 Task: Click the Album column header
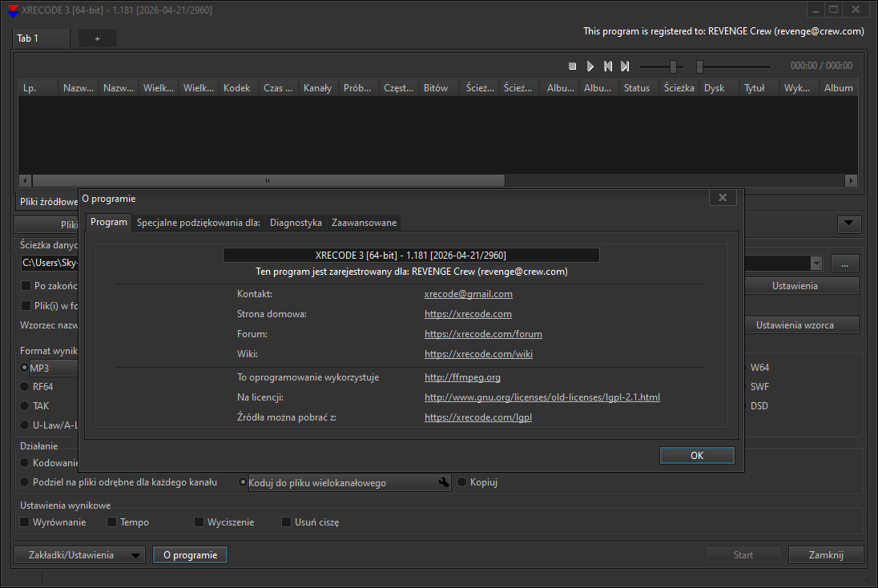tap(839, 88)
